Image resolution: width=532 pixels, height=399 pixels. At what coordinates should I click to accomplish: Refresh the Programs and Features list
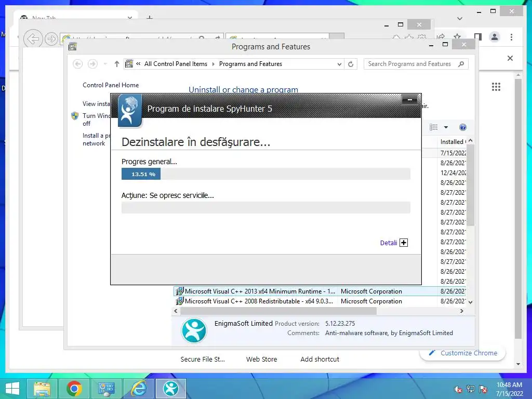[x=351, y=64]
